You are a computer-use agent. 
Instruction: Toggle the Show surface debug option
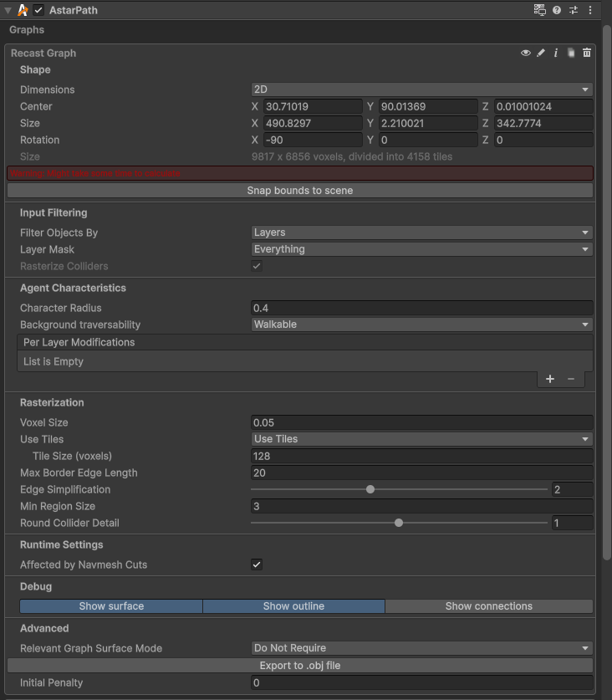(x=111, y=606)
